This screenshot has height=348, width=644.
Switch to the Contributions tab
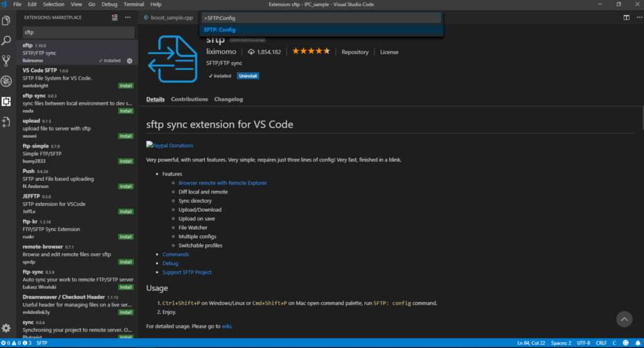pyautogui.click(x=189, y=99)
